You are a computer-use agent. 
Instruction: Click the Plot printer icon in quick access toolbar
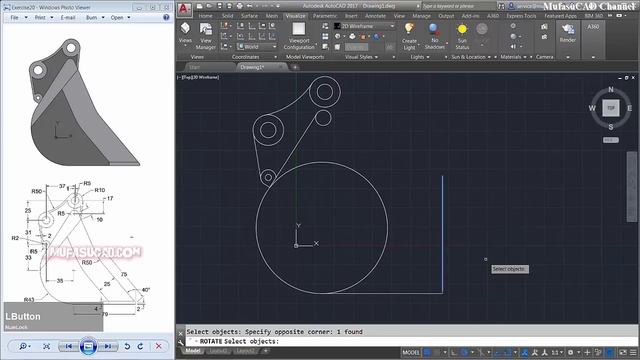240,6
